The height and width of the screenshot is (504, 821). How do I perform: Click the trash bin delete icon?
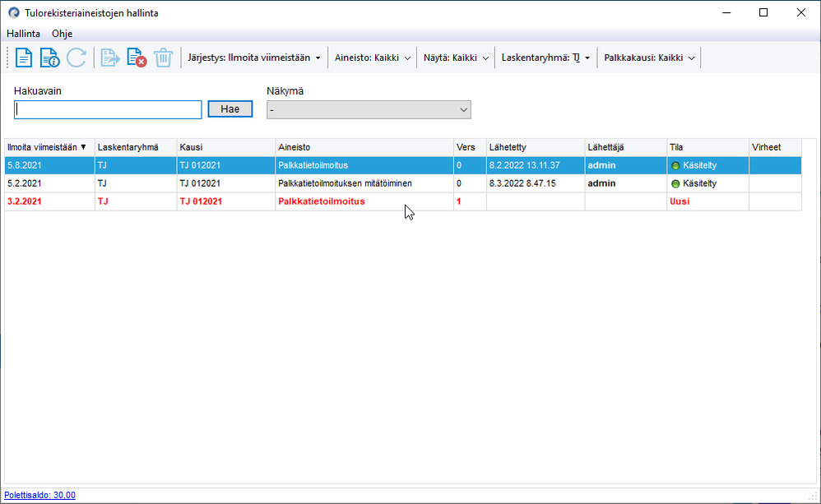[x=163, y=58]
